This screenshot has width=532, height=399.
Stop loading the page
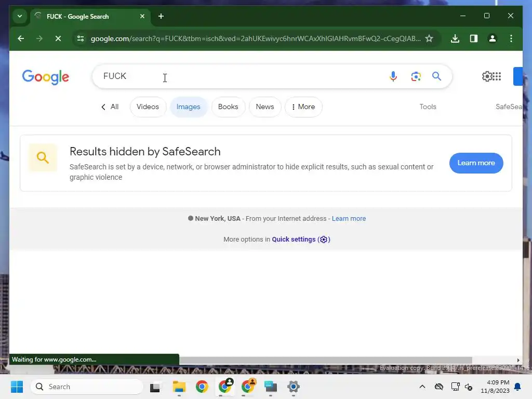(x=58, y=38)
